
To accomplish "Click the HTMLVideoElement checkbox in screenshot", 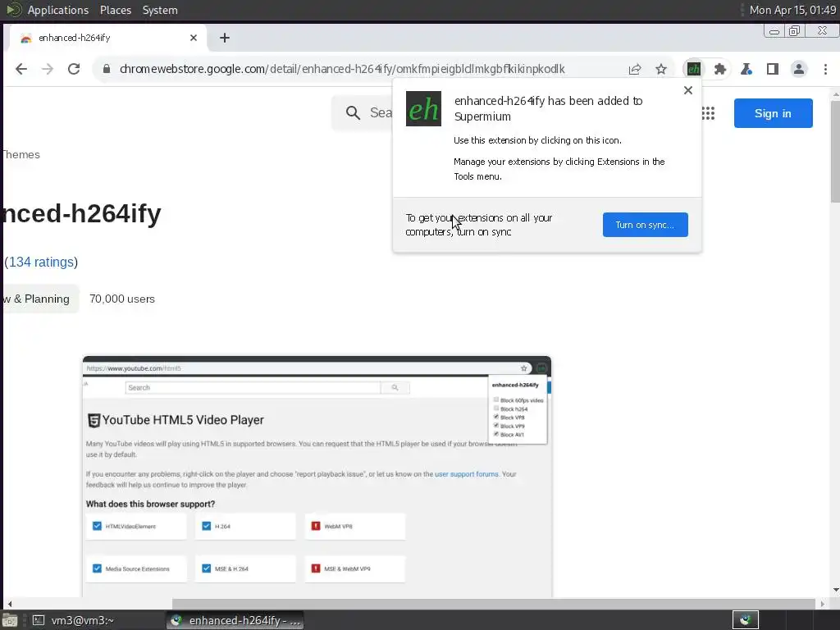I will [97, 526].
